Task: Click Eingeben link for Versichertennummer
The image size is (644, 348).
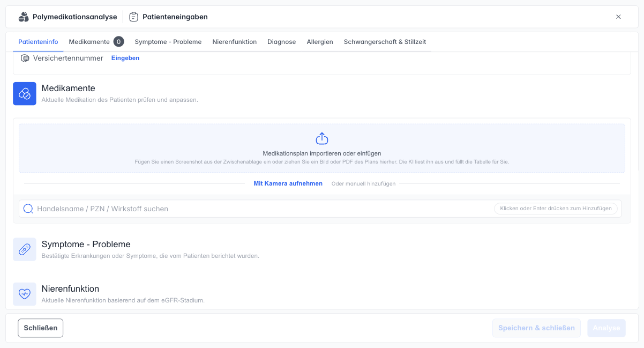Action: tap(125, 58)
